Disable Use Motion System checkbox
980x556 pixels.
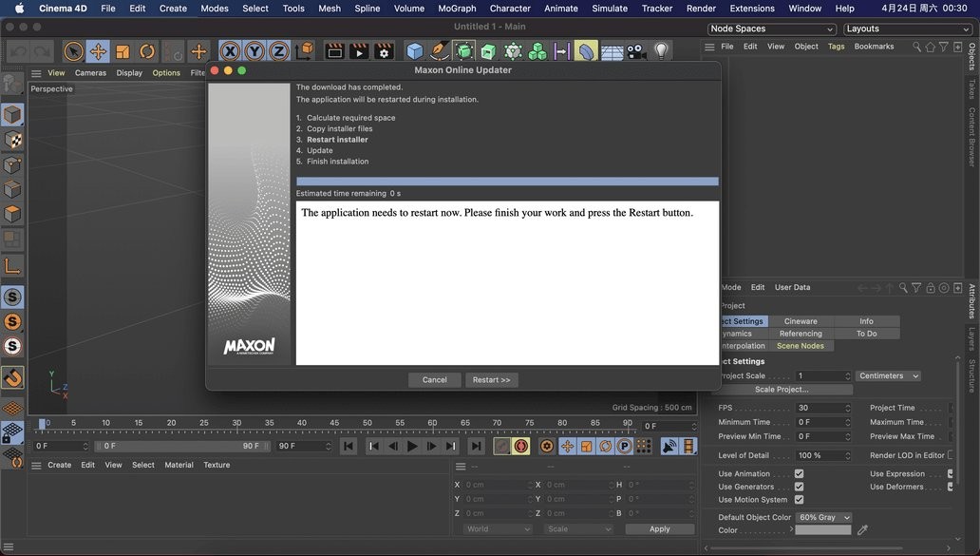(x=799, y=500)
